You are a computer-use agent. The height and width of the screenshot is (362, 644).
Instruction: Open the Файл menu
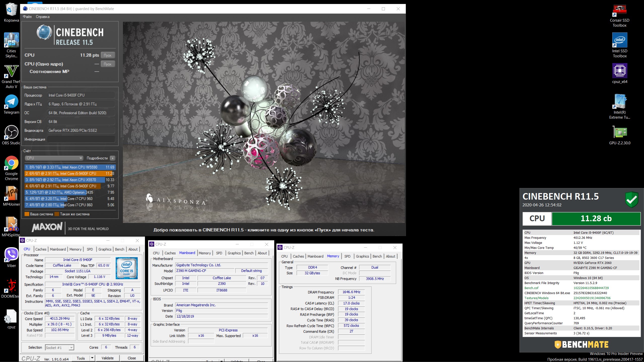pyautogui.click(x=27, y=17)
